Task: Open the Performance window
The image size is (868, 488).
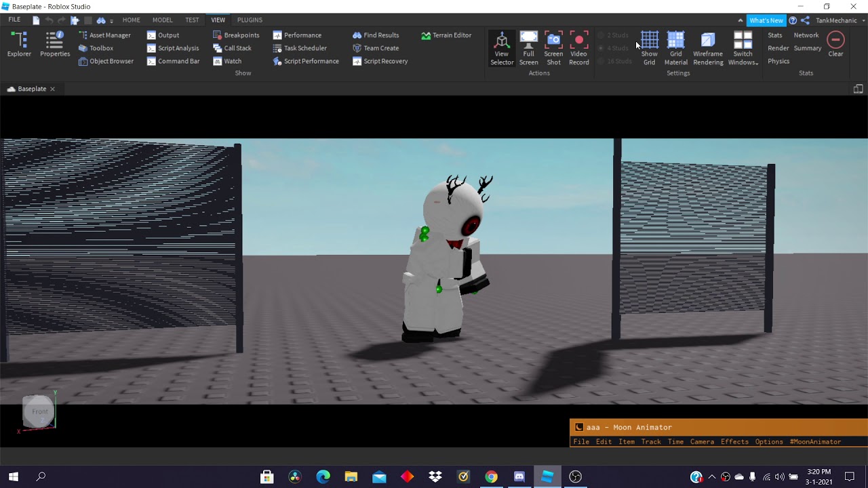Action: tap(297, 35)
